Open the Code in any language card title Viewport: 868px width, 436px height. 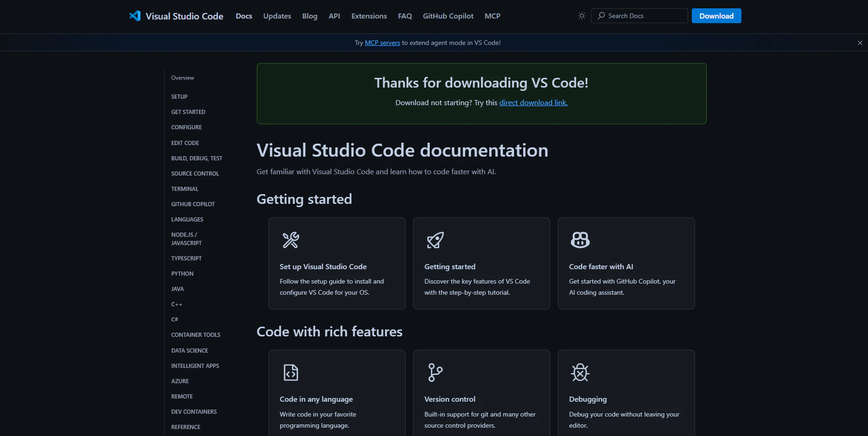(316, 399)
